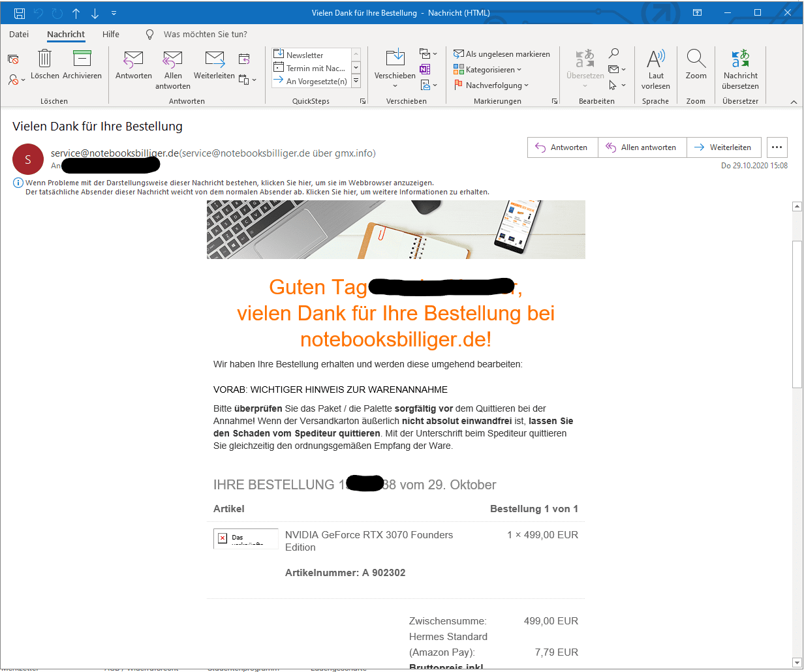Delete the message with Löschen
This screenshot has width=804, height=672.
tap(45, 65)
